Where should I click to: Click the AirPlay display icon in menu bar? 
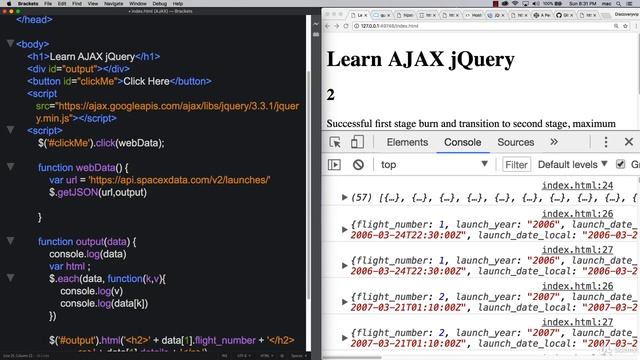click(x=526, y=3)
